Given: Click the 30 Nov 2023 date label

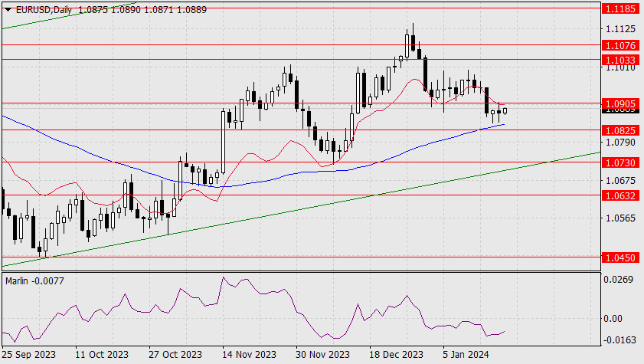Looking at the screenshot, I should 323,354.
